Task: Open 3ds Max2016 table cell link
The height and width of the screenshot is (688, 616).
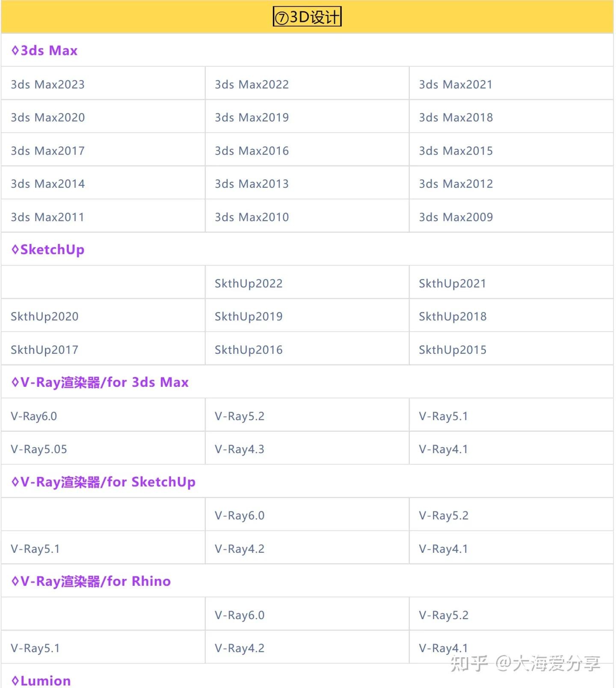Action: point(252,151)
